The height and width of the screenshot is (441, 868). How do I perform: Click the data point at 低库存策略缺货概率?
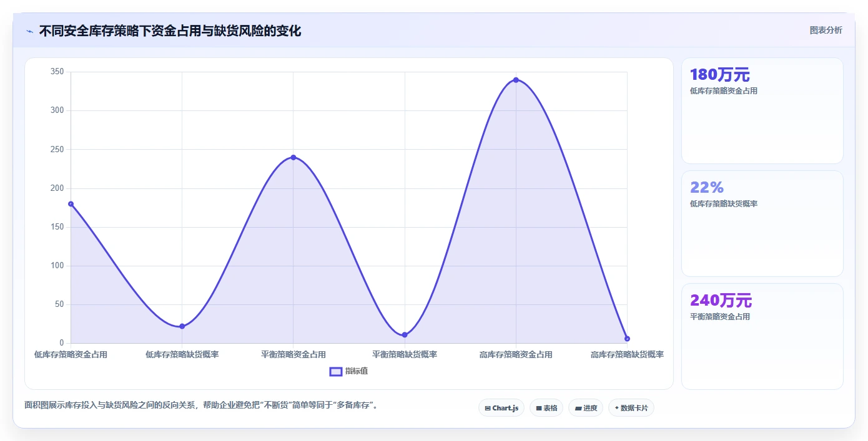[x=182, y=326]
